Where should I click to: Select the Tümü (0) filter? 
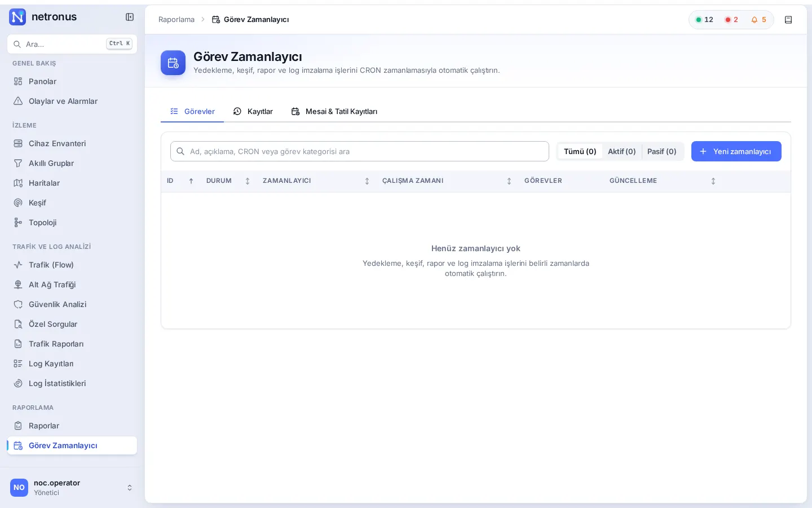click(580, 151)
